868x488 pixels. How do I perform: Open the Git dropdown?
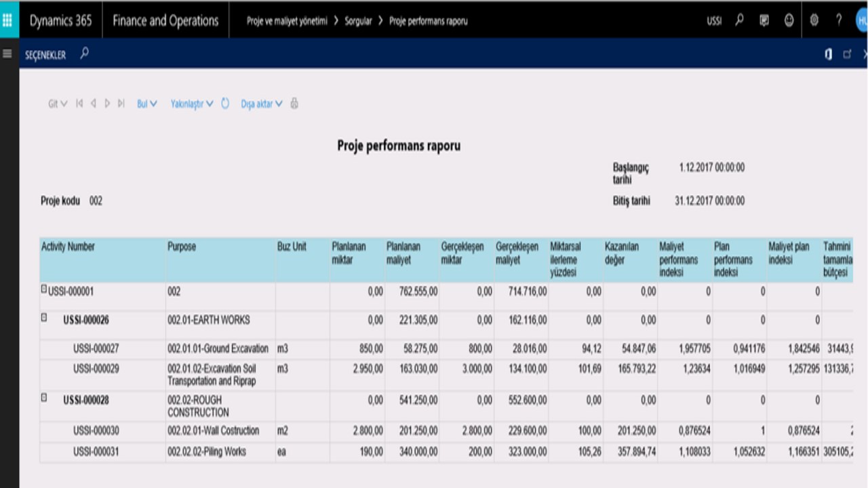(58, 104)
